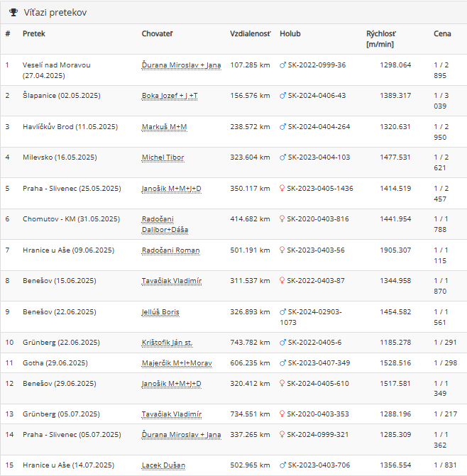Click female symbol next to SK-2023-0405-1436
This screenshot has height=476, width=467.
click(x=282, y=189)
